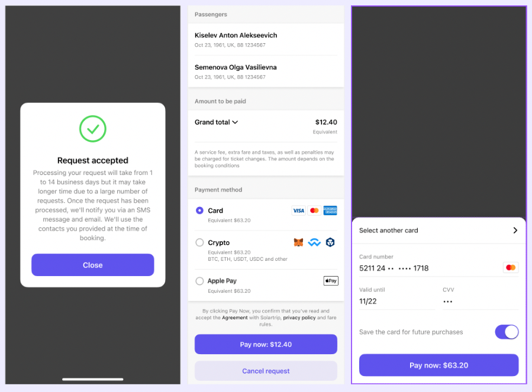Click the MetaMask fox icon
The width and height of the screenshot is (532, 392).
tap(299, 242)
